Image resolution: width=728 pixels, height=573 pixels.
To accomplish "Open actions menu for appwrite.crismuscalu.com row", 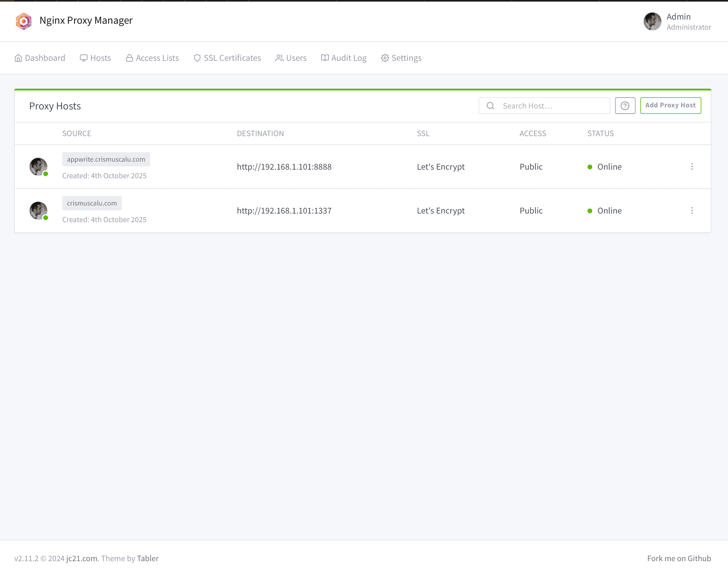I will [x=692, y=167].
